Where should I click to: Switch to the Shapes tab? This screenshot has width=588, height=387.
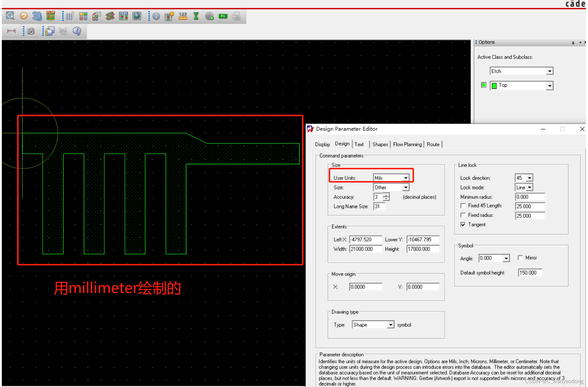[380, 144]
